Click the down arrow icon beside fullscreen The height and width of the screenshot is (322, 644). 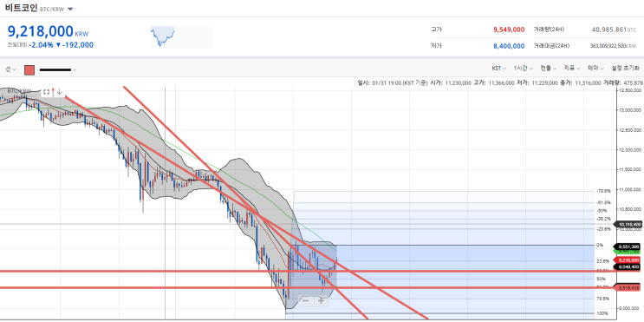[x=60, y=92]
